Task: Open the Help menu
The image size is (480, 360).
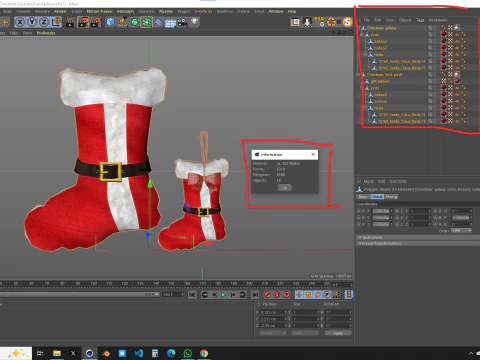Action: pos(292,11)
